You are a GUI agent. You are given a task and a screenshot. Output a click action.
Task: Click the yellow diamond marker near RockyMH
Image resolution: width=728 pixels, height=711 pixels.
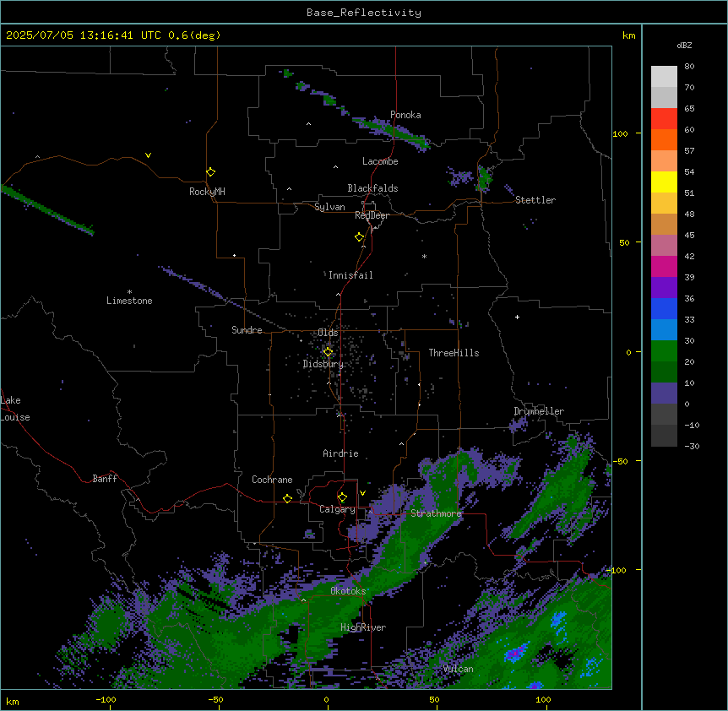point(210,171)
